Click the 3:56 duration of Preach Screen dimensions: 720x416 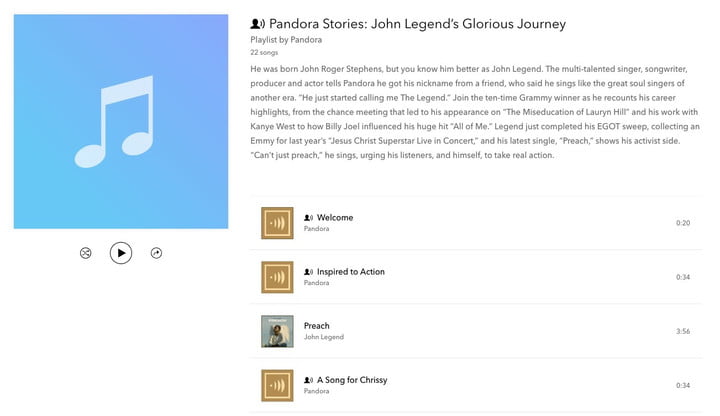coord(683,331)
